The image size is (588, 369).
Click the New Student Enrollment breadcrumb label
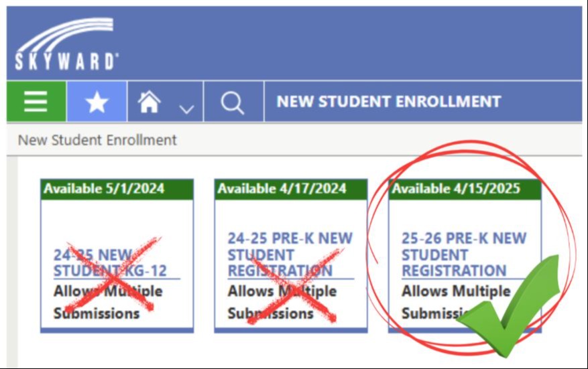[97, 140]
